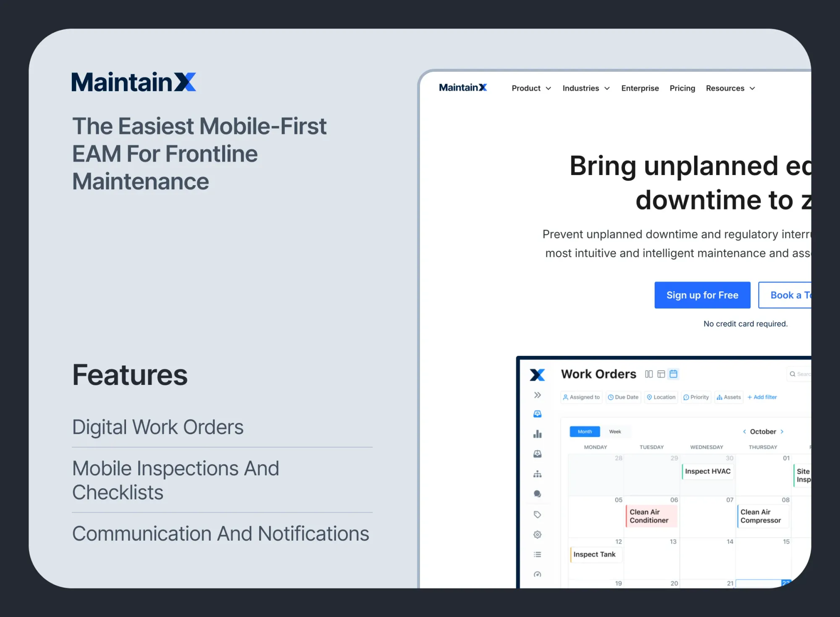This screenshot has height=617, width=840.
Task: Click the Add filter link
Action: pyautogui.click(x=762, y=397)
